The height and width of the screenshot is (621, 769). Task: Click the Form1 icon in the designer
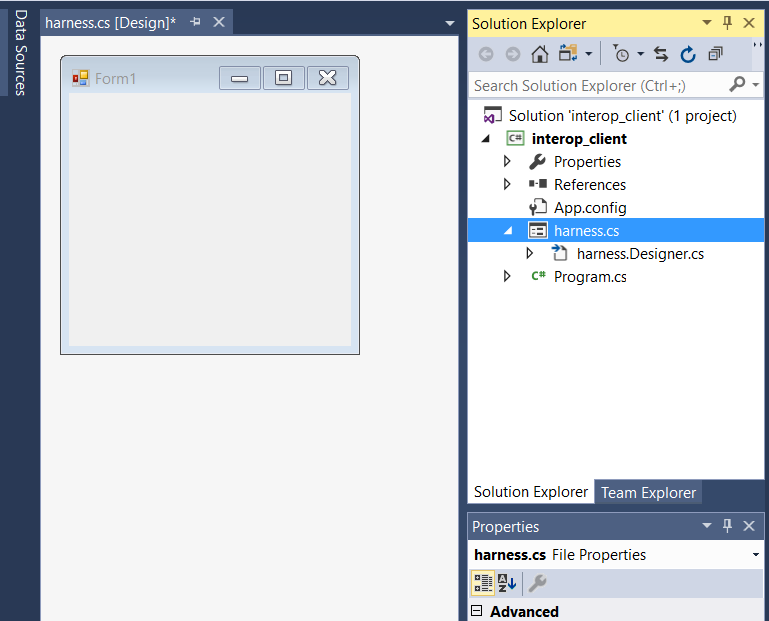[80, 78]
